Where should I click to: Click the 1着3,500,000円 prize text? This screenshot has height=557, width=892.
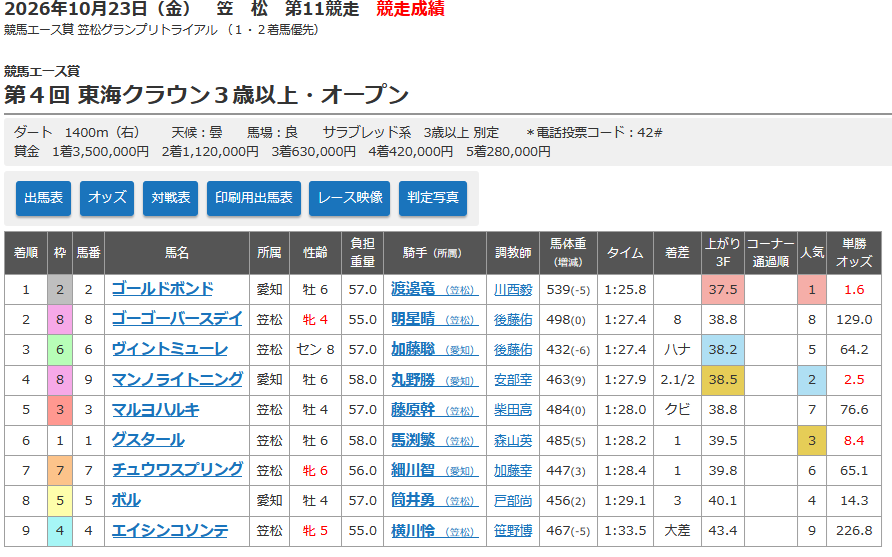(100, 151)
